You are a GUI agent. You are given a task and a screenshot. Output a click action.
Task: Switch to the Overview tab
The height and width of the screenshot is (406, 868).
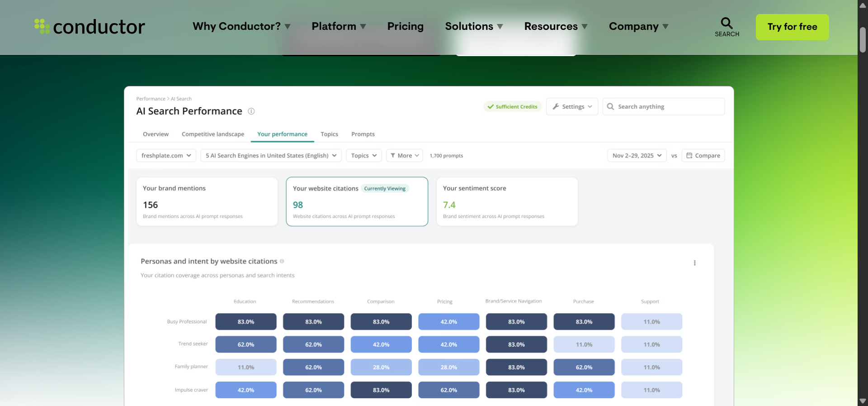pyautogui.click(x=156, y=134)
